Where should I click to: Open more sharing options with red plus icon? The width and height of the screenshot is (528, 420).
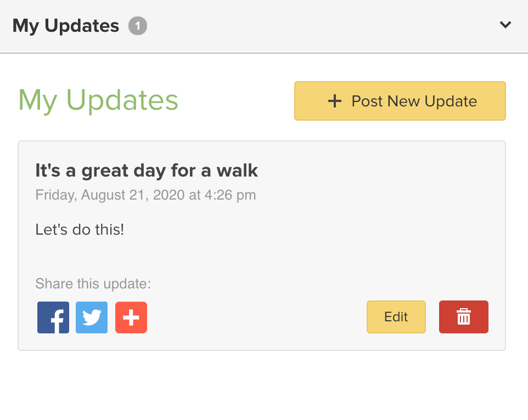pos(131,317)
